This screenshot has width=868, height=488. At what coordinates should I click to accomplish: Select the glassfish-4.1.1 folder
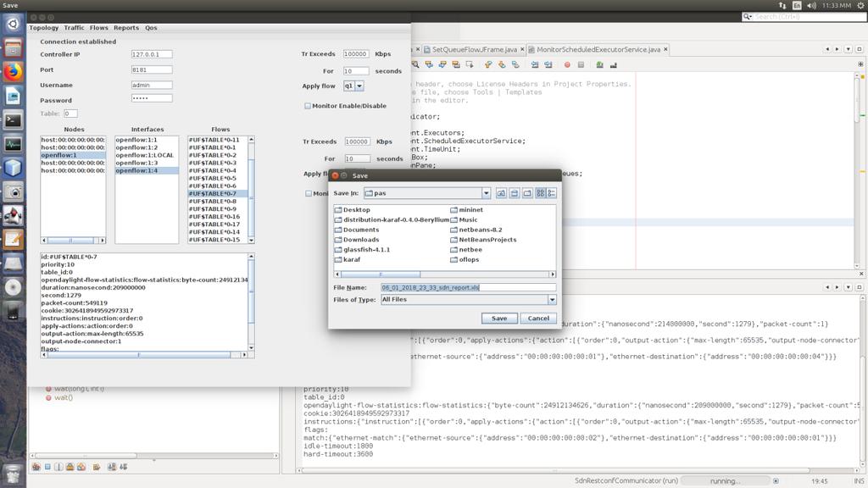tap(362, 250)
